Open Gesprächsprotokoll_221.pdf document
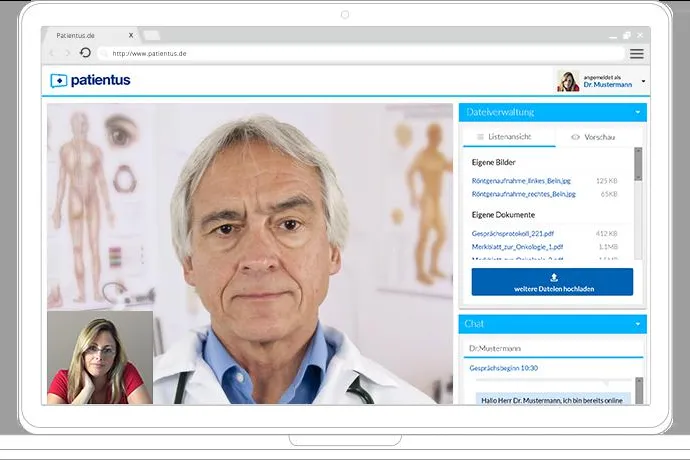The height and width of the screenshot is (460, 690). tap(513, 234)
